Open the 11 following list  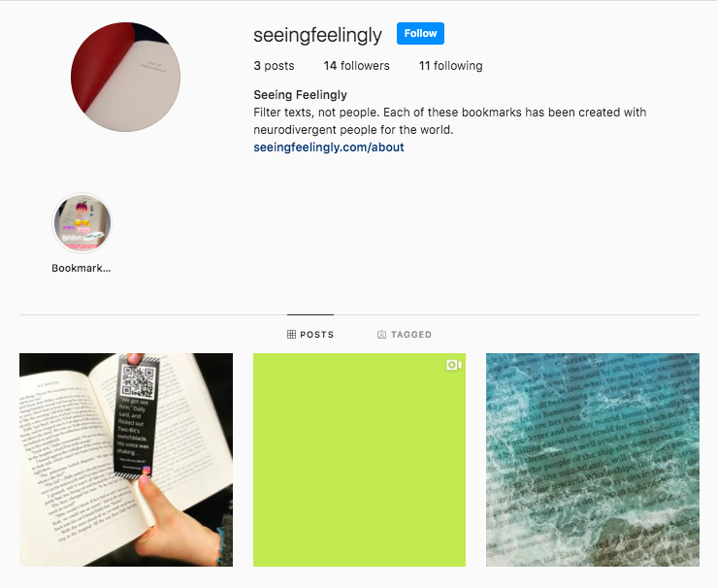(x=451, y=66)
